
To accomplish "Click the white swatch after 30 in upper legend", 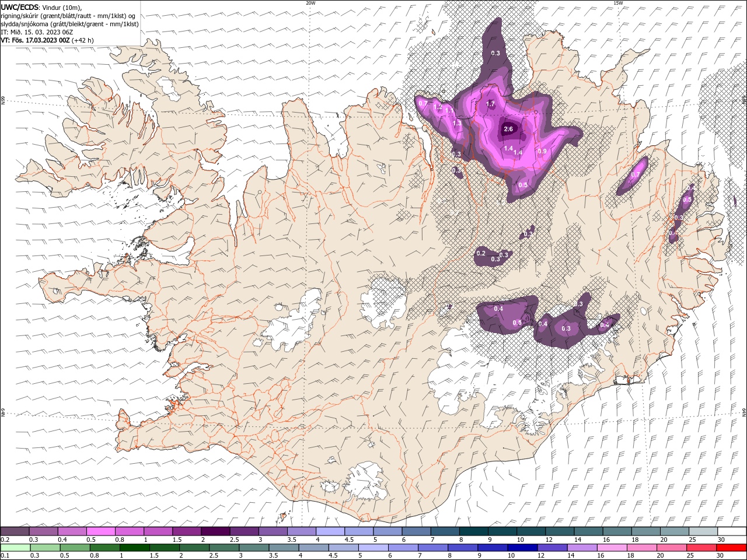I will 732,531.
